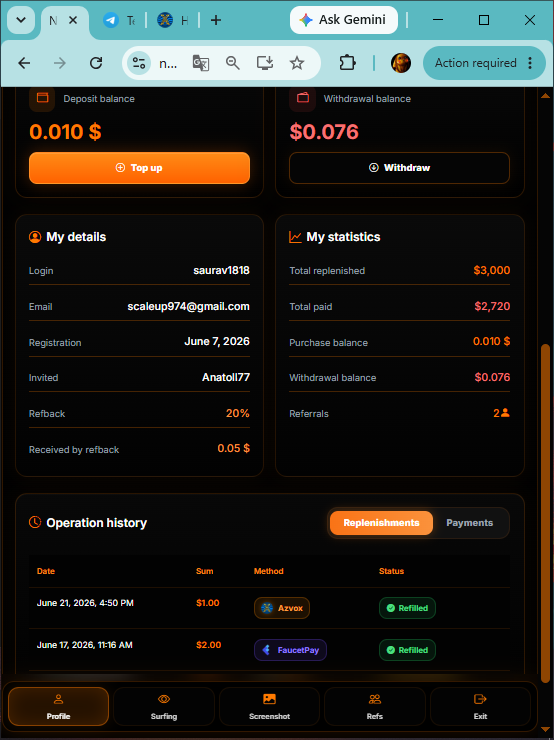
Task: Open the Screenshot section in bottom navigation
Action: [x=269, y=706]
